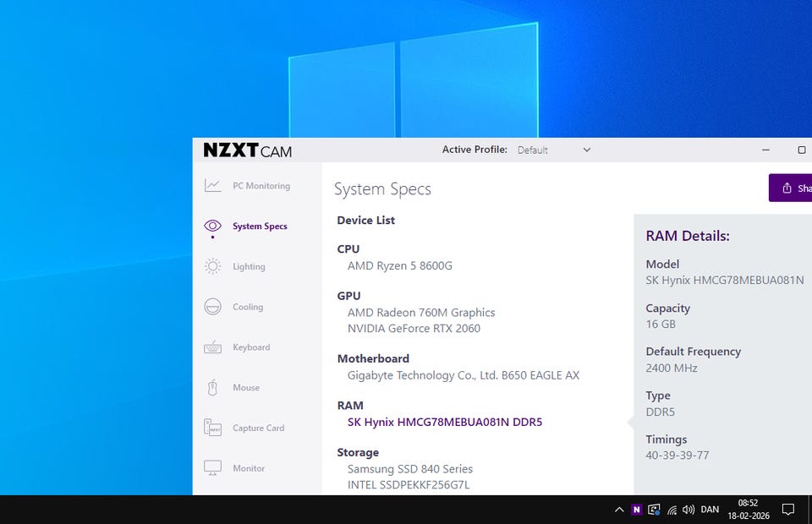This screenshot has width=812, height=524.
Task: Show hidden system tray icons chevron
Action: tap(618, 510)
